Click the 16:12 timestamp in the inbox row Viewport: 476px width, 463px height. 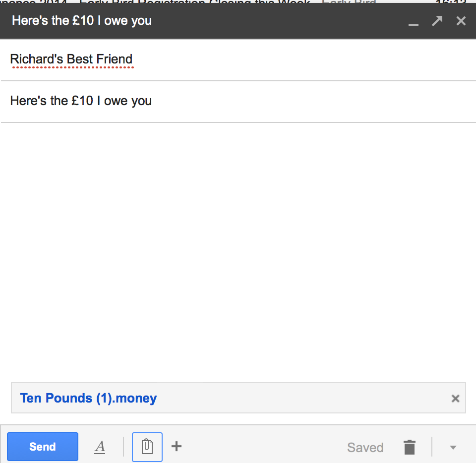450,2
